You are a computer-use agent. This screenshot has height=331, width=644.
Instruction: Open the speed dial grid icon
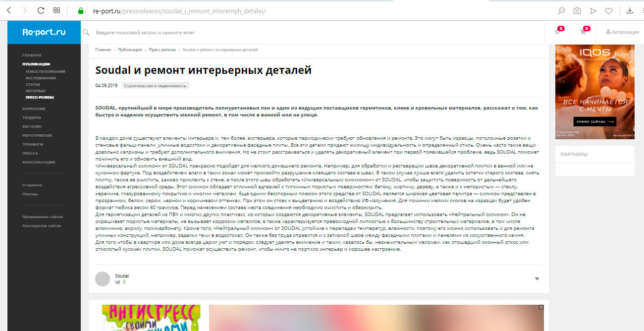[56, 10]
